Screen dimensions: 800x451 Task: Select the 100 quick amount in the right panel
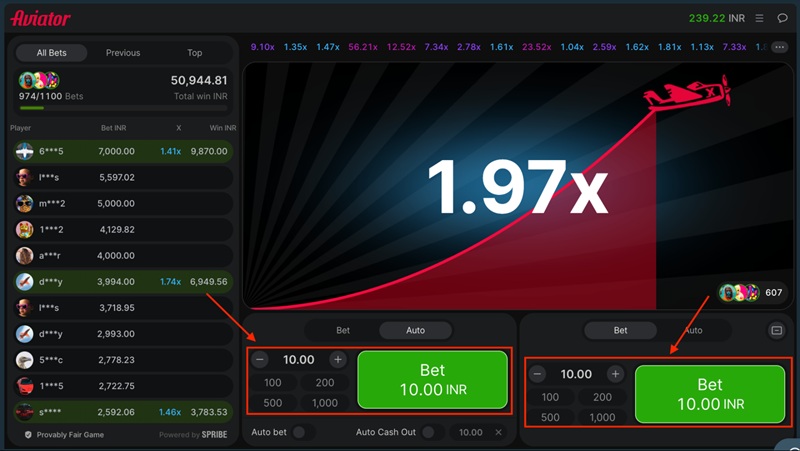[550, 397]
